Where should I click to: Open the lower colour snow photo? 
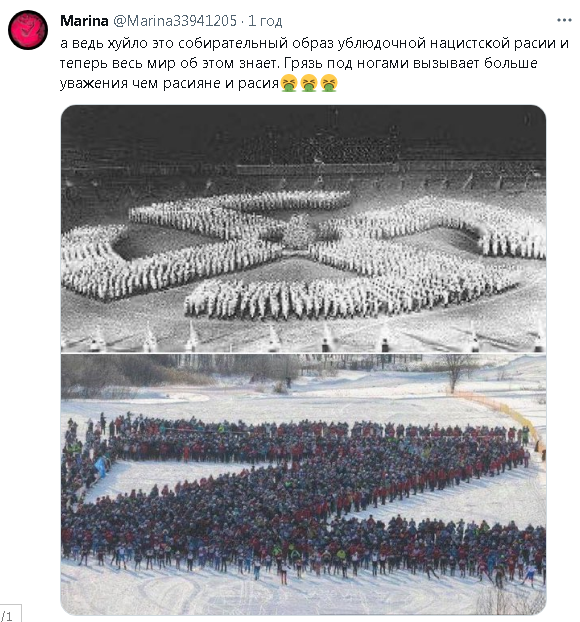point(303,484)
